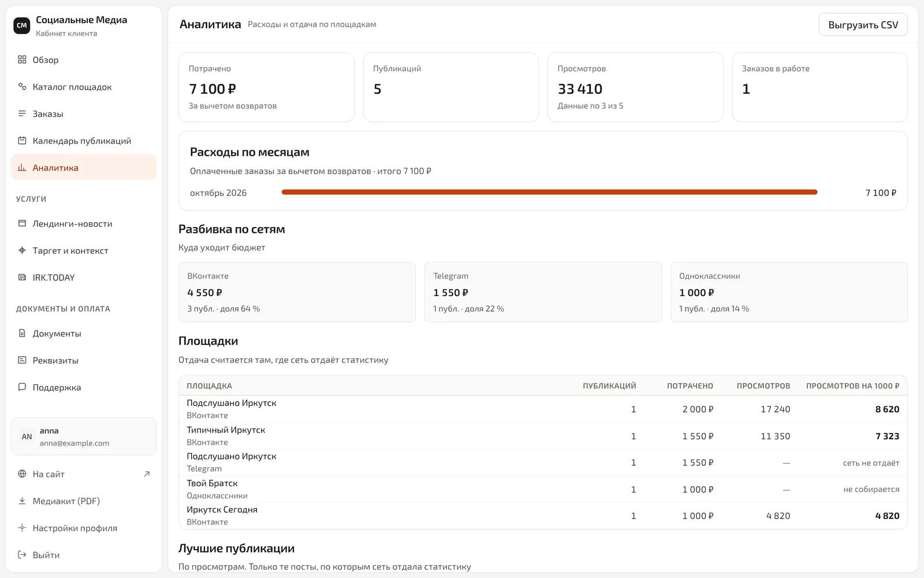Select the Одноклассники network card
Image resolution: width=924 pixels, height=578 pixels.
click(789, 292)
